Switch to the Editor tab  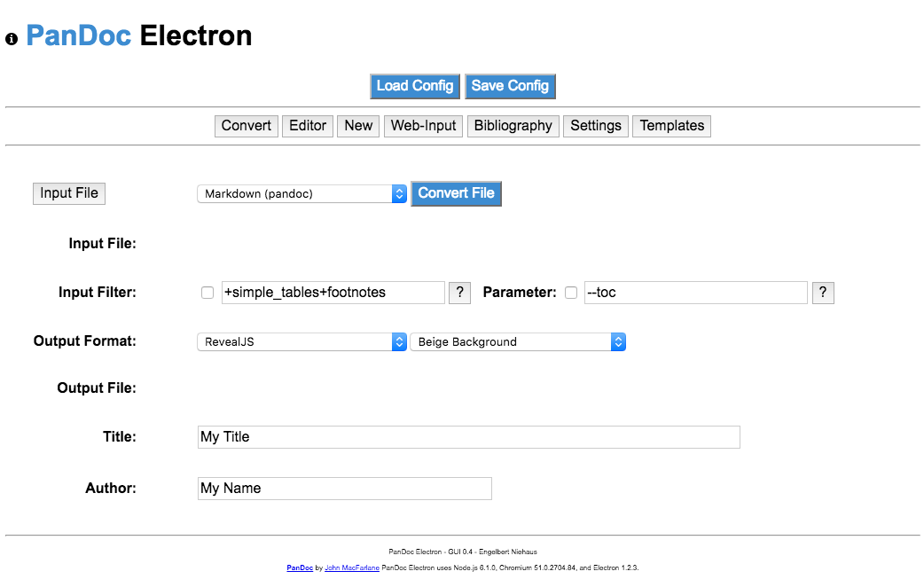coord(307,125)
